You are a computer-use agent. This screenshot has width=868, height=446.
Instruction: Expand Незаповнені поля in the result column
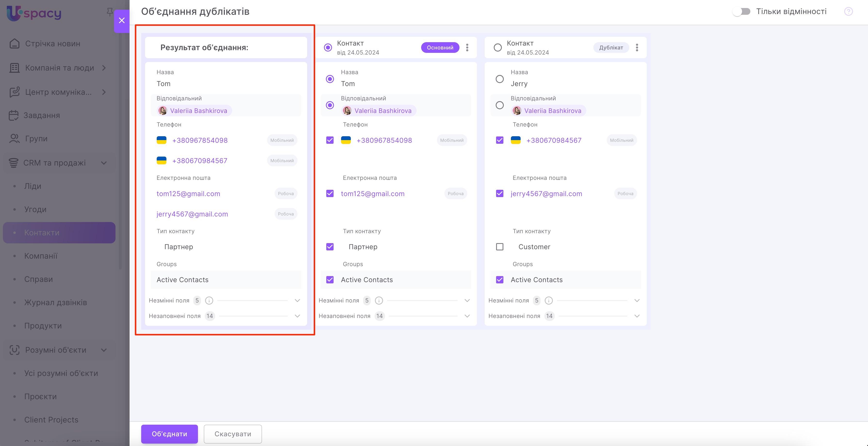[x=297, y=316]
